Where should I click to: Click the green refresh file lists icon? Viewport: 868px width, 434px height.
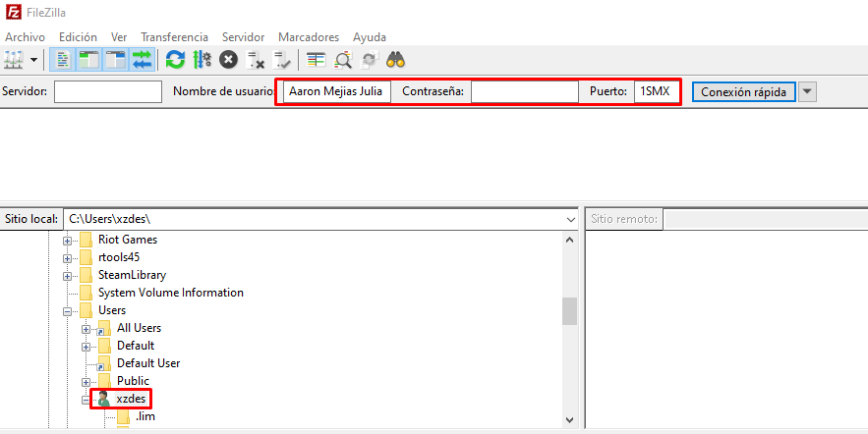(x=175, y=60)
